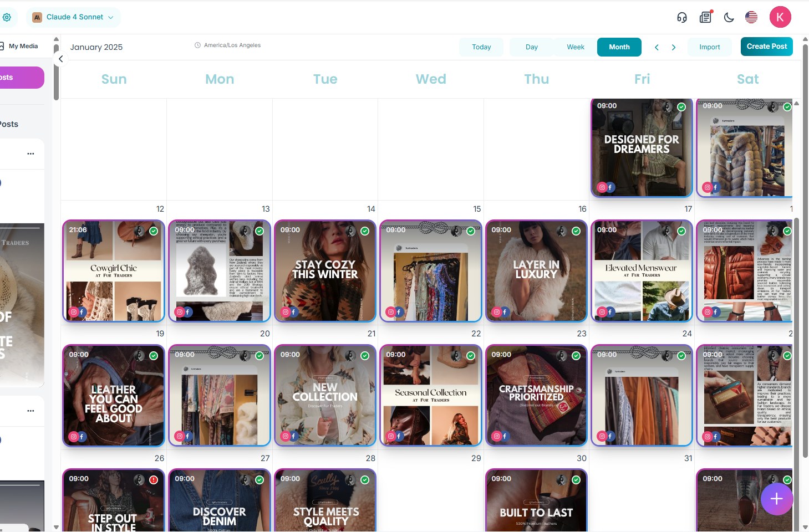Screen dimensions: 809x532
Task: Open the US flag language selector
Action: coord(751,17)
